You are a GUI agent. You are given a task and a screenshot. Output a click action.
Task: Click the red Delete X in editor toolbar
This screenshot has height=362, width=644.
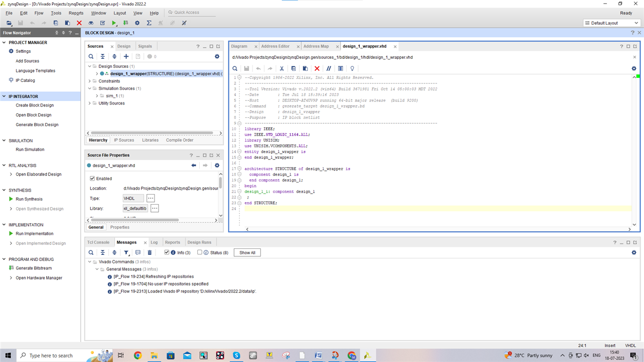tap(317, 68)
